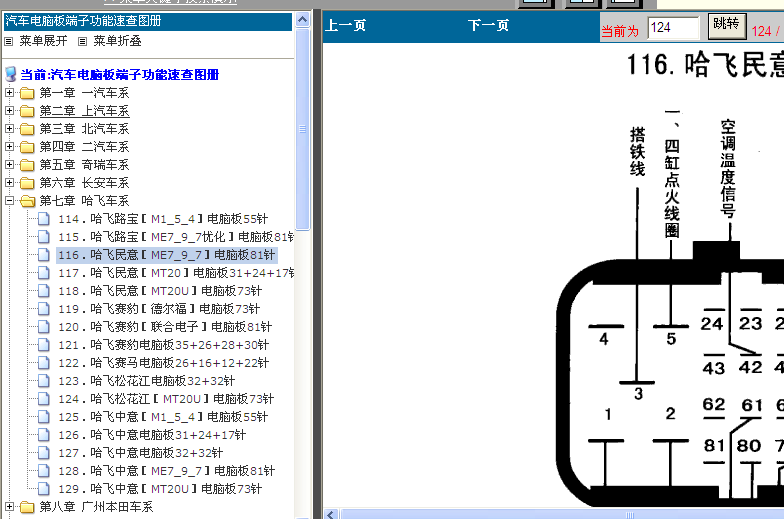Click page icon of item 123 哈飞松花江
The image size is (784, 519).
[x=44, y=380]
